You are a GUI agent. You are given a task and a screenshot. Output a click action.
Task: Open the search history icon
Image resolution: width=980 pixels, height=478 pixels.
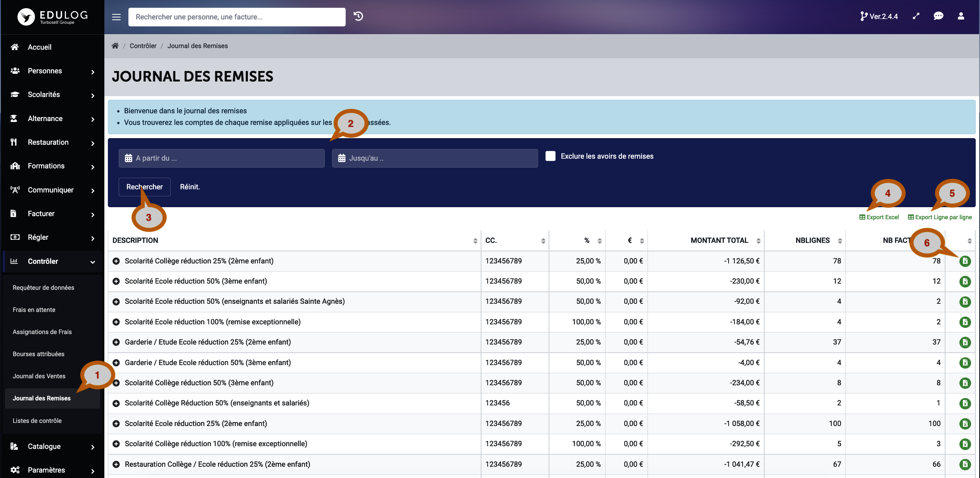(358, 16)
